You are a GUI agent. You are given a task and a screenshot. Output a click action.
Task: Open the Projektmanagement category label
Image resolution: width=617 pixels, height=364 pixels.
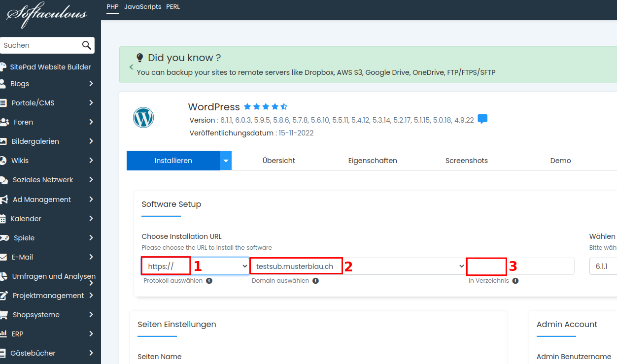(48, 296)
